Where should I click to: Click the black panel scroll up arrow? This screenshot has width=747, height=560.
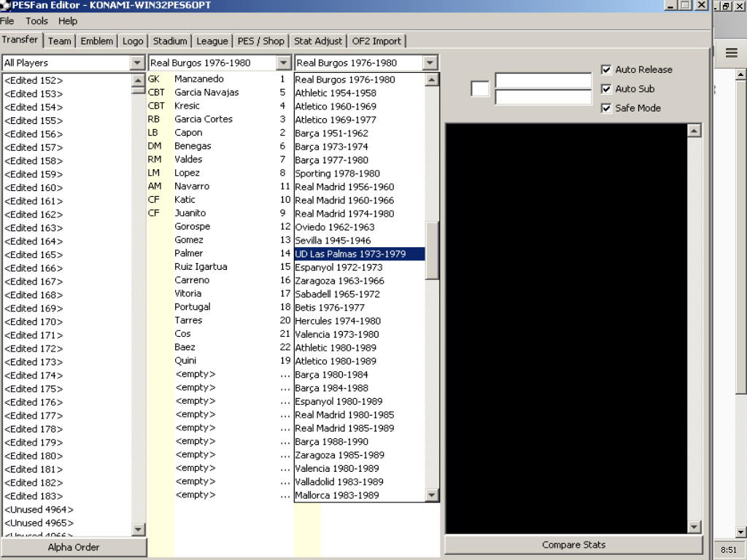tap(694, 130)
